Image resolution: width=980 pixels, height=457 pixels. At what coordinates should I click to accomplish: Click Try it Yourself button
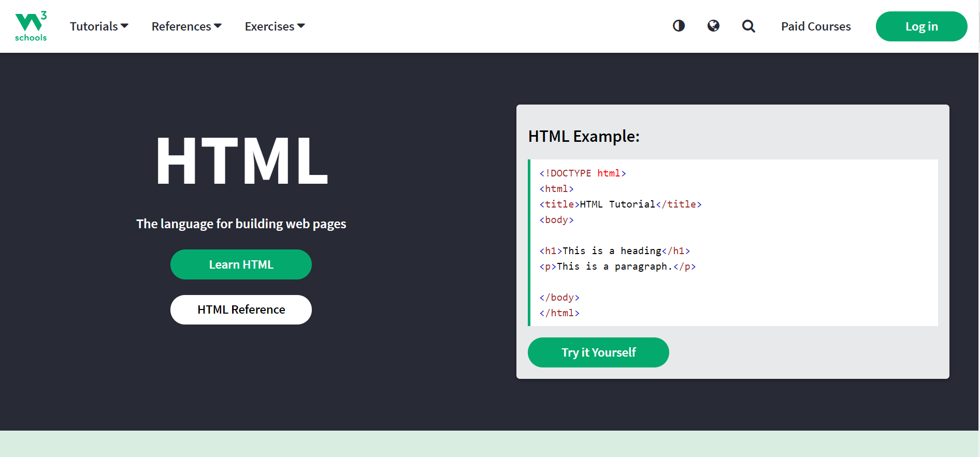coord(598,352)
